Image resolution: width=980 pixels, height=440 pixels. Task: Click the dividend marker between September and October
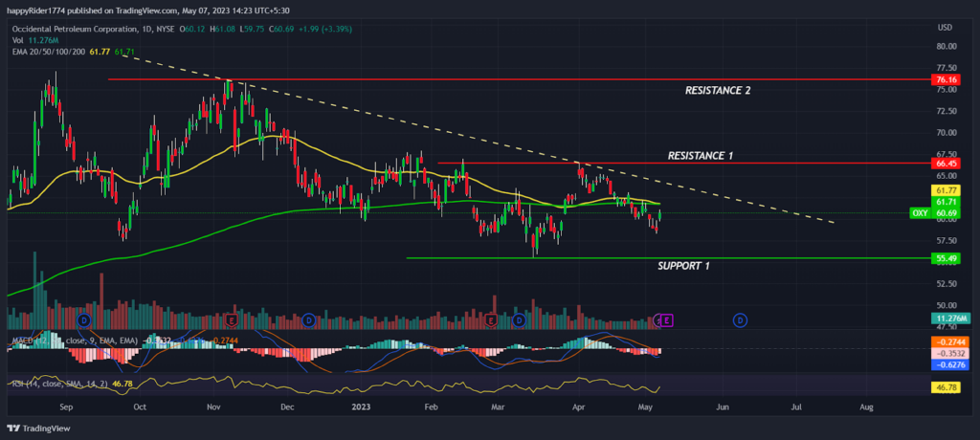[x=83, y=320]
